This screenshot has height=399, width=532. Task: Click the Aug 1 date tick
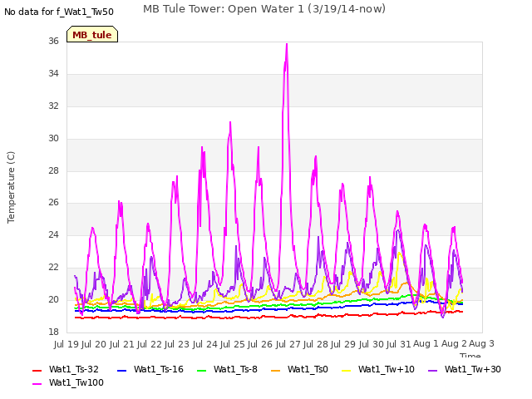click(426, 344)
